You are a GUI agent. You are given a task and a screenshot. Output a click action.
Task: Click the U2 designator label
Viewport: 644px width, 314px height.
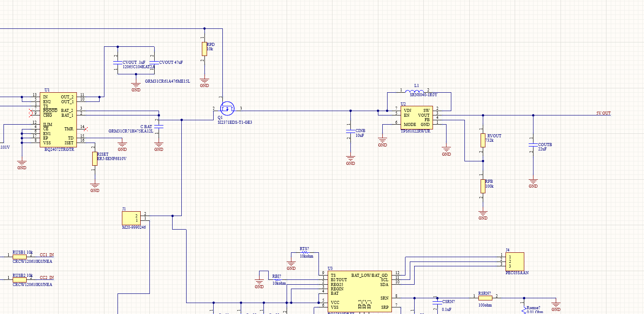click(403, 104)
